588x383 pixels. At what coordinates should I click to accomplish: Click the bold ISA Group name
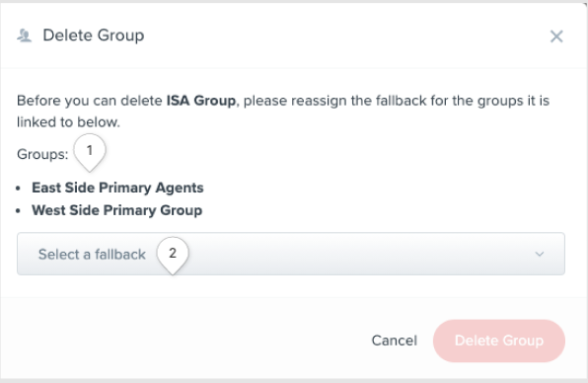tap(201, 101)
